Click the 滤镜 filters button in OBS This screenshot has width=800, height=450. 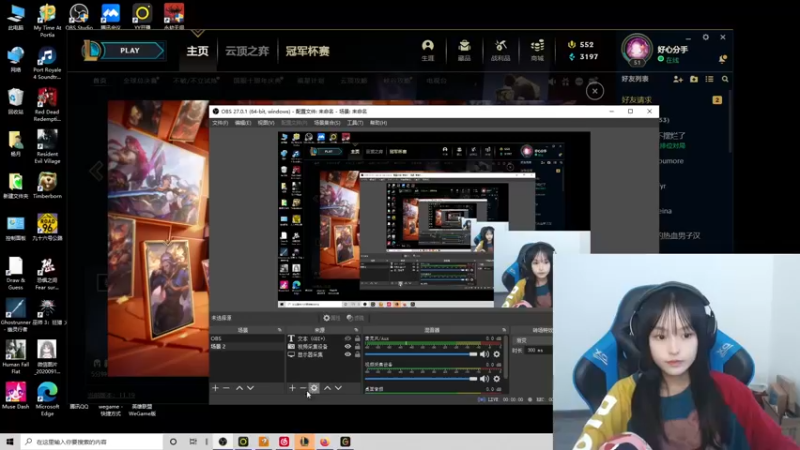point(355,318)
